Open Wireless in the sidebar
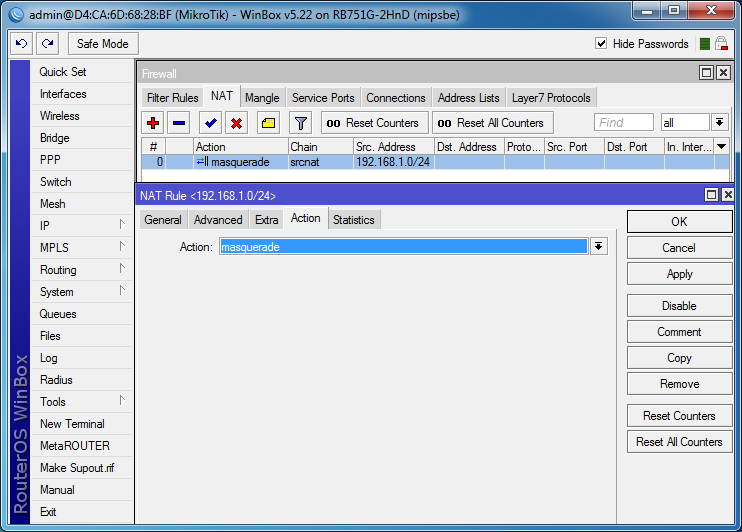 81,115
